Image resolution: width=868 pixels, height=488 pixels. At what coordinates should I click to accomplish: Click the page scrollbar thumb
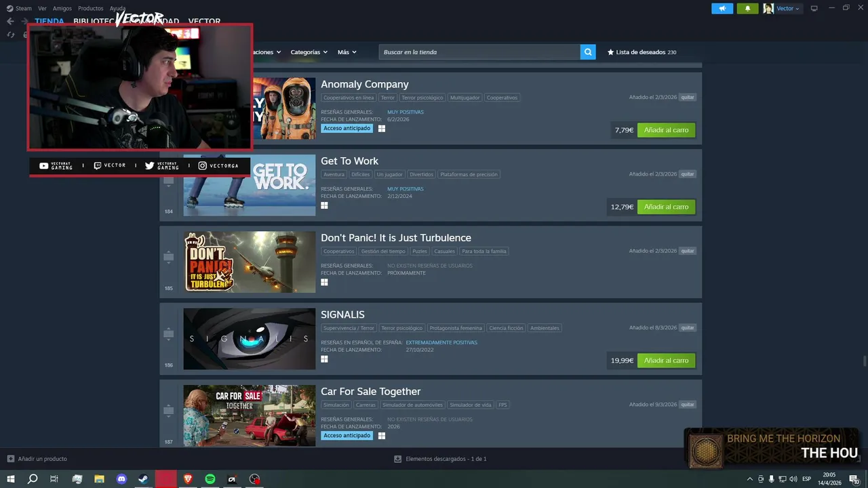[865, 360]
